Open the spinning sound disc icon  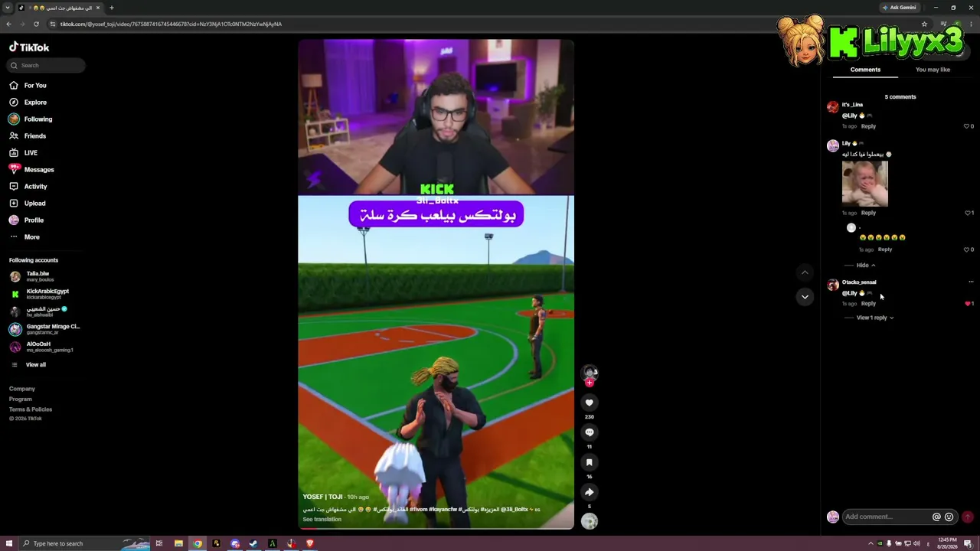coord(590,521)
